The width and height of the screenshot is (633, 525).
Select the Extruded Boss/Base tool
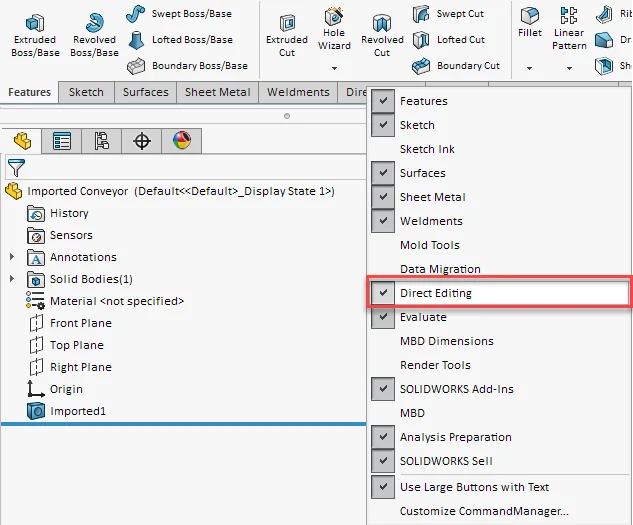tap(35, 36)
